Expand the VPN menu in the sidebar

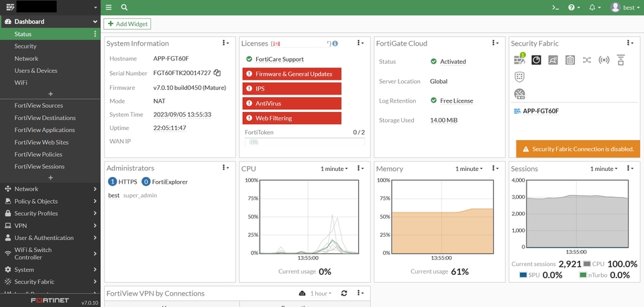click(50, 225)
